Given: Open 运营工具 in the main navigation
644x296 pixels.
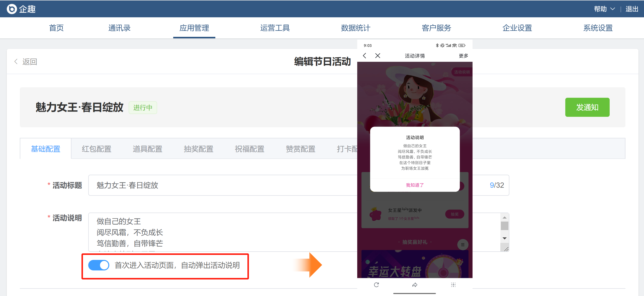Looking at the screenshot, I should click(x=275, y=28).
